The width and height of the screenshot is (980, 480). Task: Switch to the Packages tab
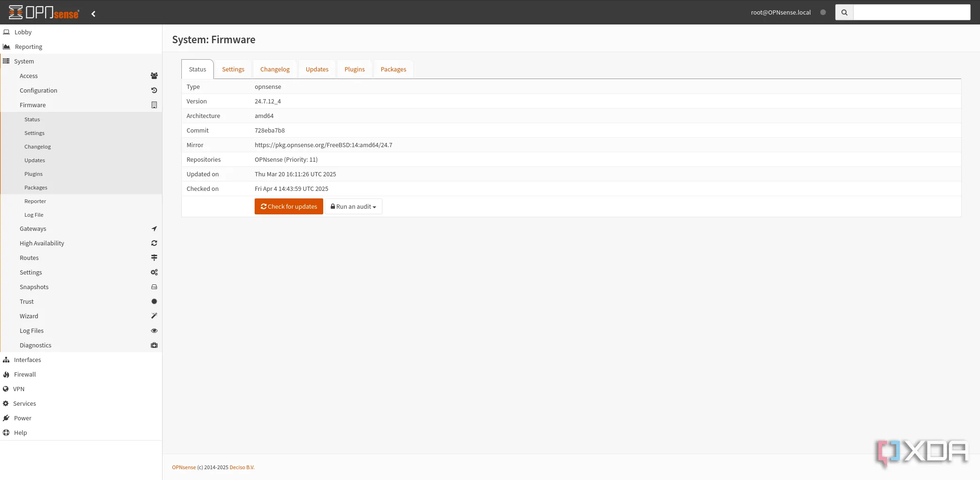(x=393, y=69)
